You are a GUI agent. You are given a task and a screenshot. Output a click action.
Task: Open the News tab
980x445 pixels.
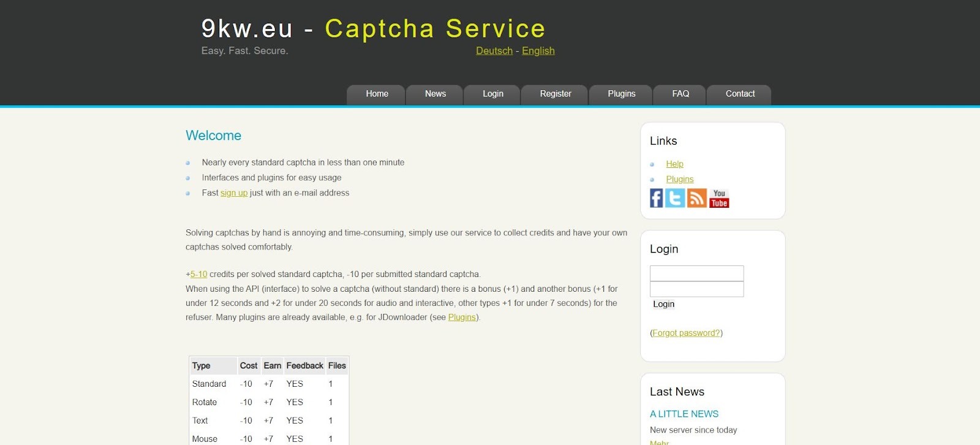click(x=435, y=94)
